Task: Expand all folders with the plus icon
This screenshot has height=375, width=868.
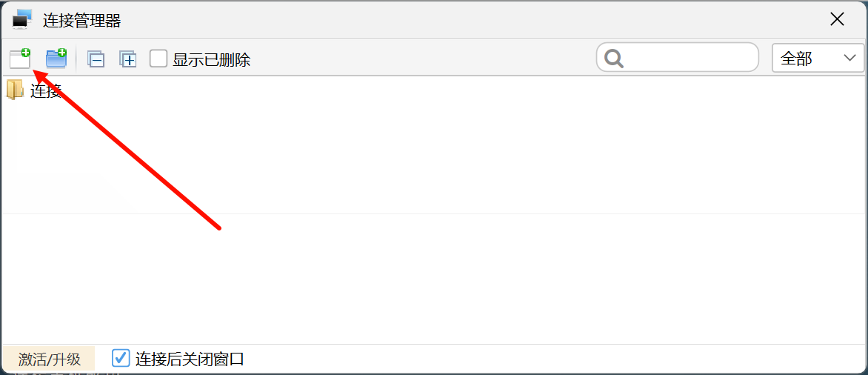Action: [129, 59]
